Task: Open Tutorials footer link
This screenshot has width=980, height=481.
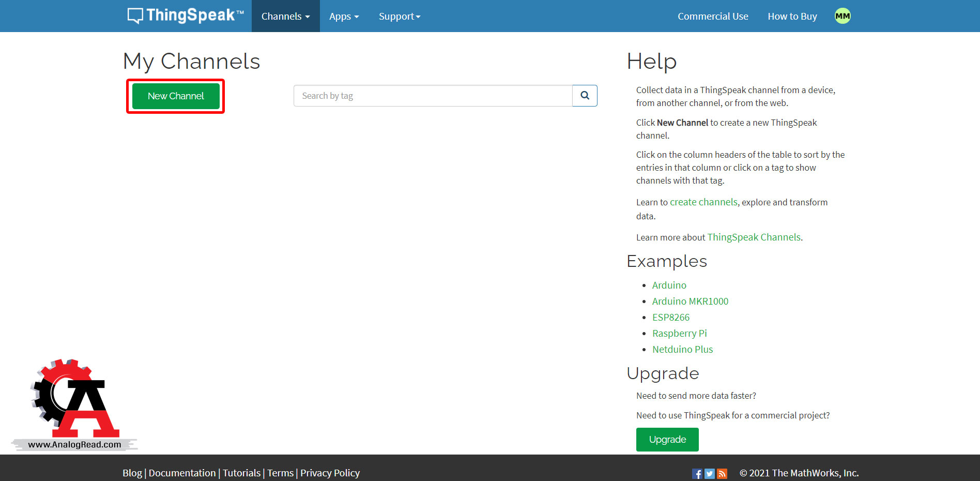Action: [x=241, y=473]
